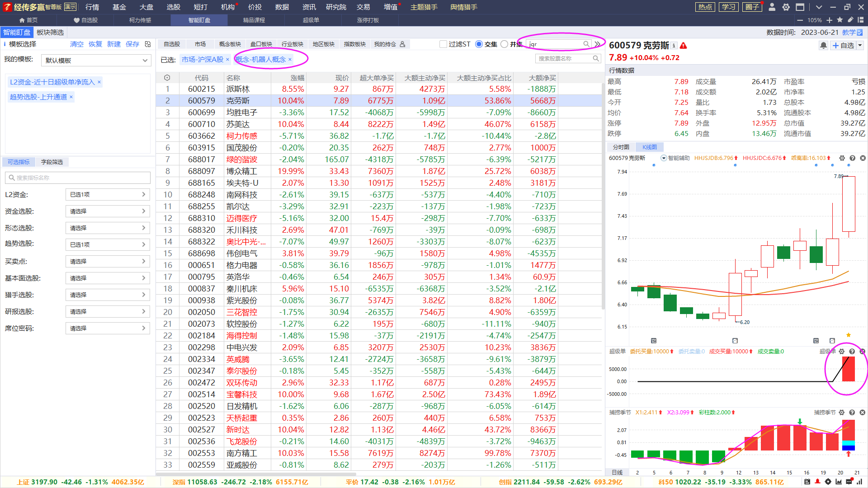Close the K-line main indicator
Screen dimensions: 868x488
(863, 158)
